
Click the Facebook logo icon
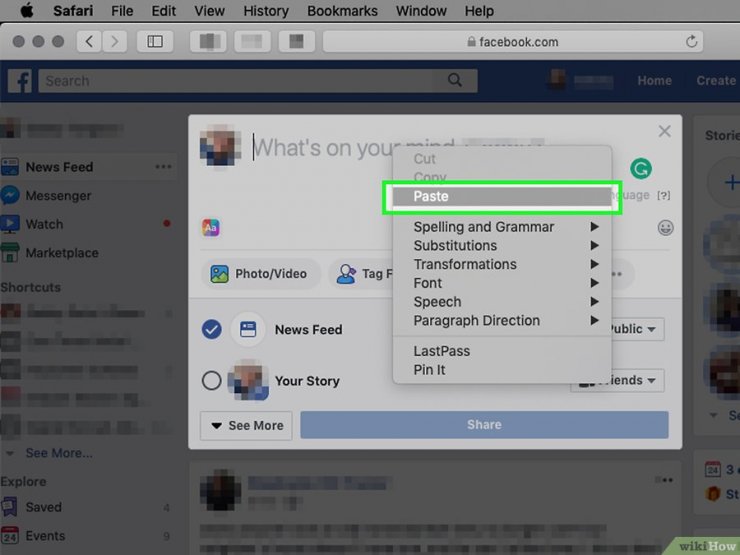(20, 81)
